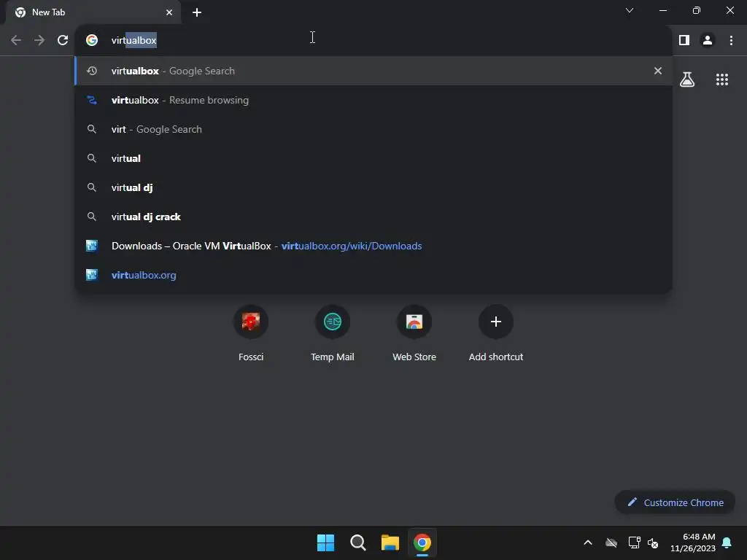Click the resume browsing journey icon
Image resolution: width=747 pixels, height=560 pixels.
pos(92,100)
